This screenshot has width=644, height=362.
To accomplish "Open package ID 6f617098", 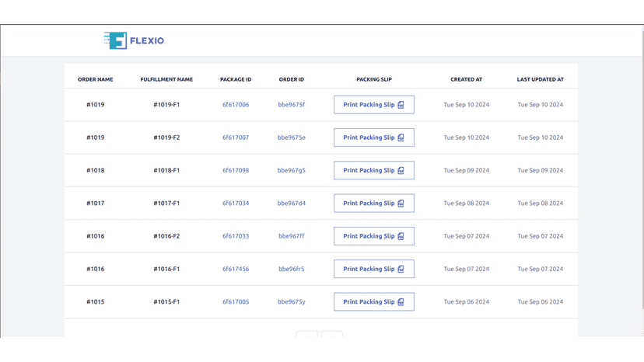I will (x=236, y=170).
